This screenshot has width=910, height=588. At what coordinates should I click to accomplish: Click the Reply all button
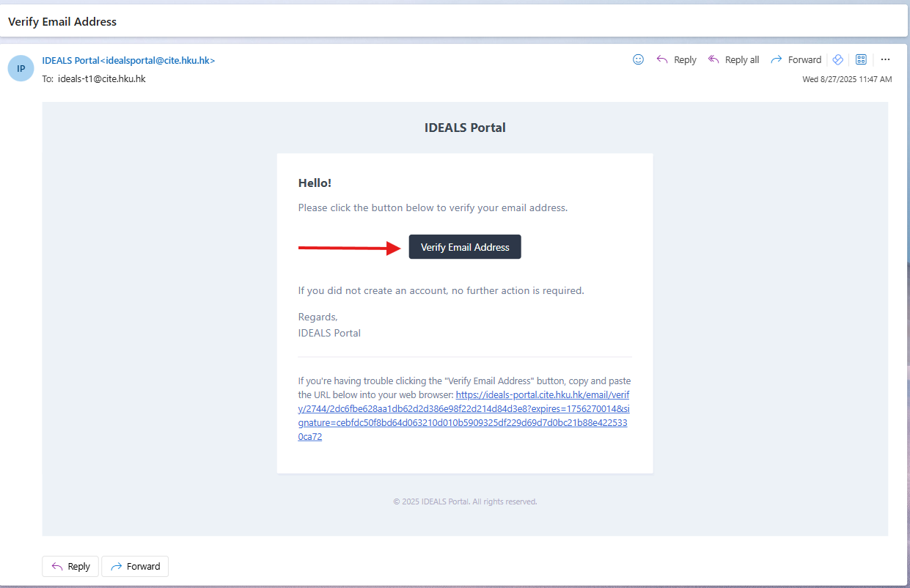click(733, 60)
